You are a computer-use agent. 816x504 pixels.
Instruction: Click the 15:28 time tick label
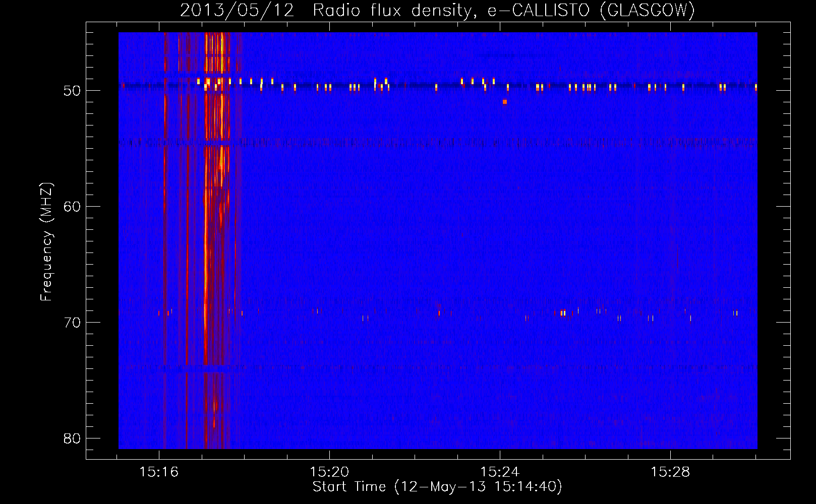(670, 472)
